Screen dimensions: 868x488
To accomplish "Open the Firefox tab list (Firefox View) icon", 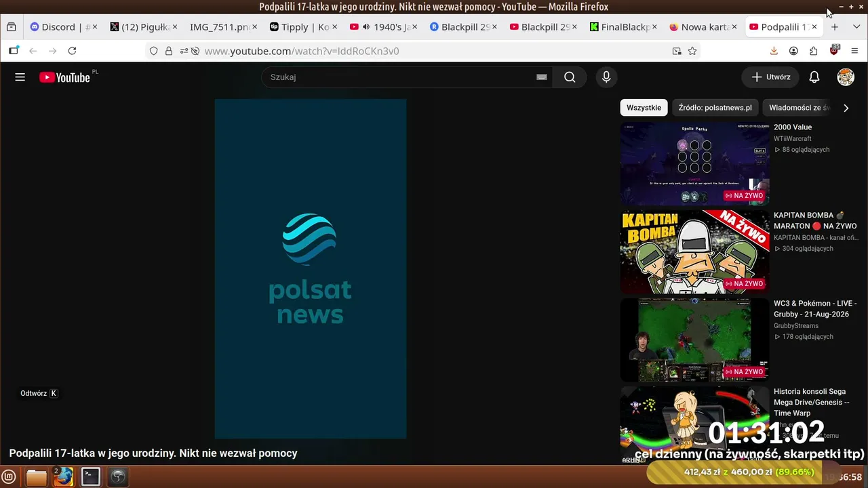I will [x=11, y=27].
